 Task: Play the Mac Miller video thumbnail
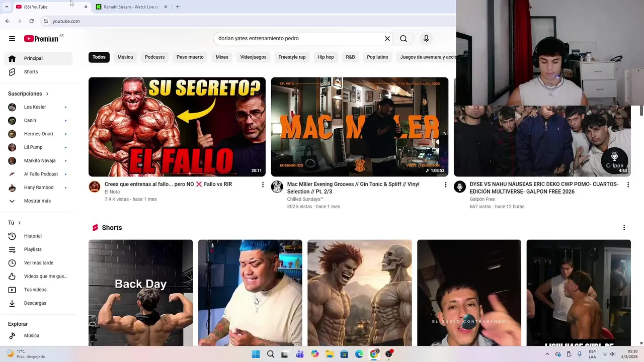pos(360,127)
